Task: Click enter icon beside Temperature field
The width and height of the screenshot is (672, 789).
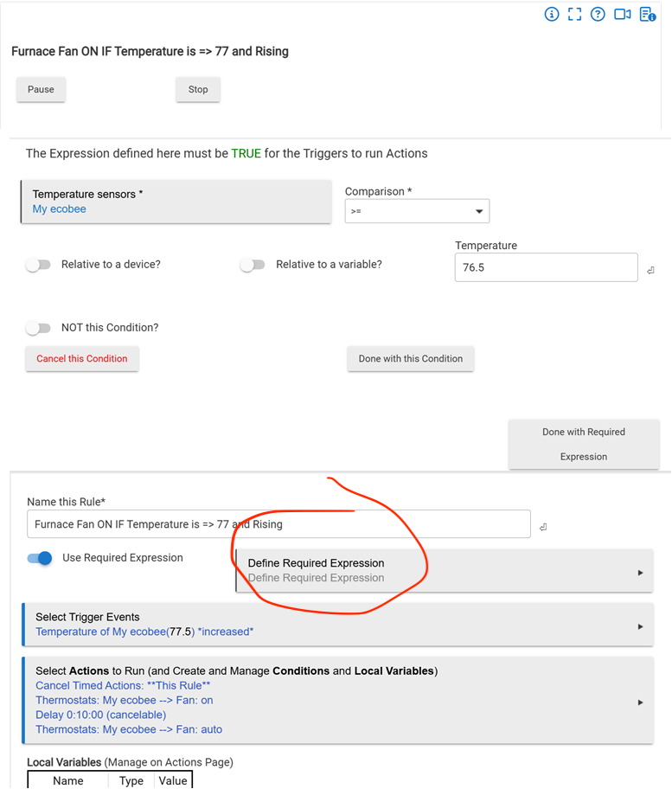Action: tap(650, 271)
